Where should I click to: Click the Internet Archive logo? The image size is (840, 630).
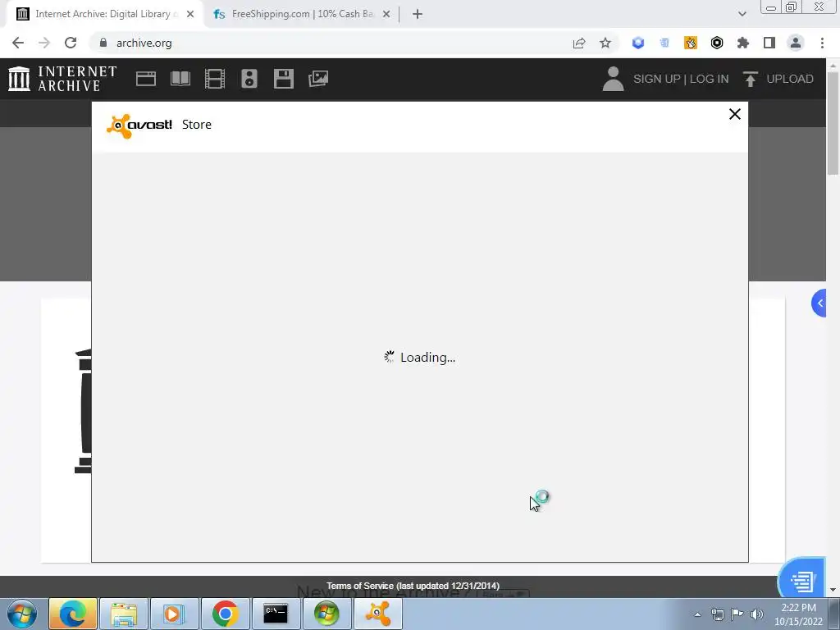click(62, 79)
